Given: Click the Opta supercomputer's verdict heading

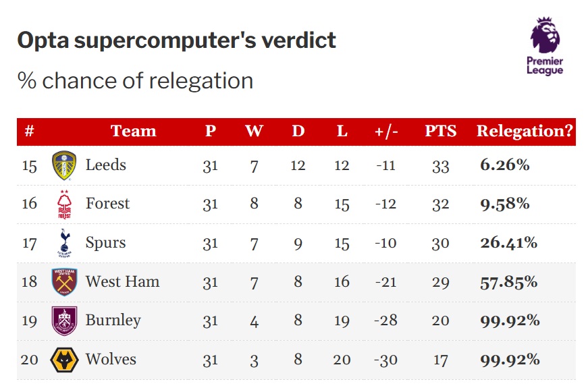Looking at the screenshot, I should (176, 40).
